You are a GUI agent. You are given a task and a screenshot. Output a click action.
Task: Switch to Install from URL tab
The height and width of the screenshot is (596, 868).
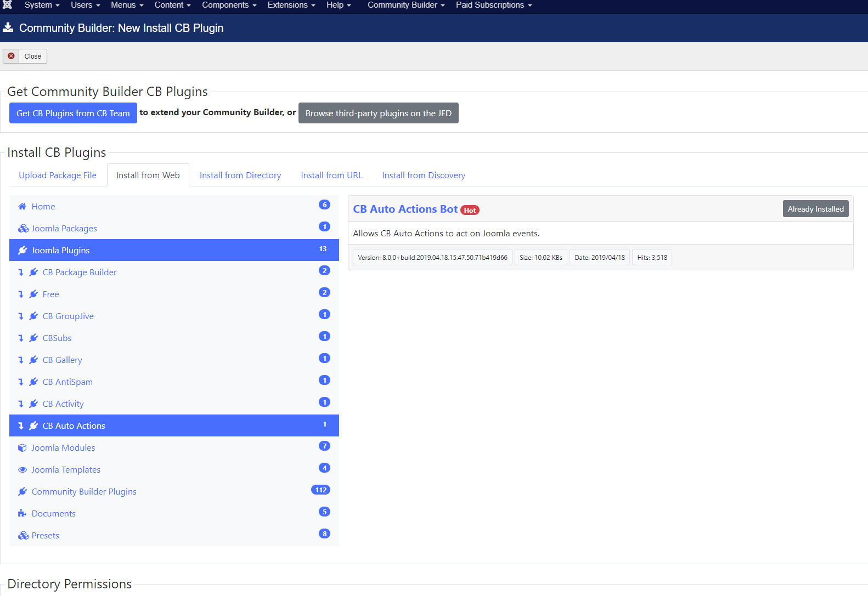(x=331, y=175)
